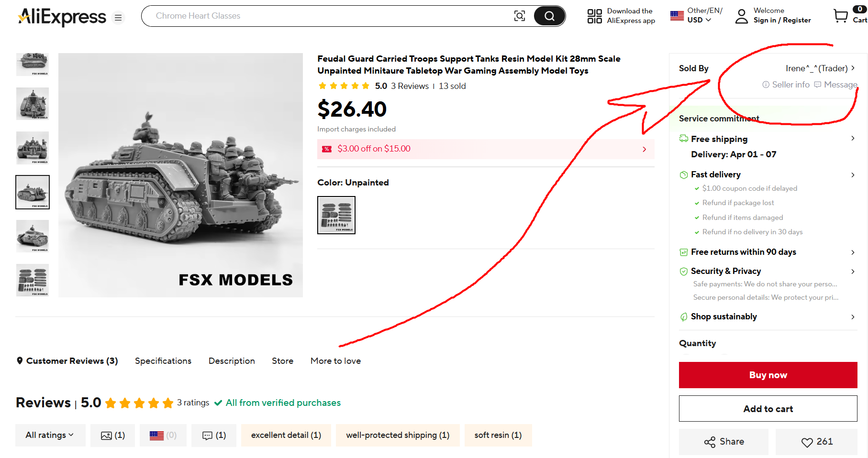
Task: Open the All ratings dropdown
Action: click(x=50, y=436)
